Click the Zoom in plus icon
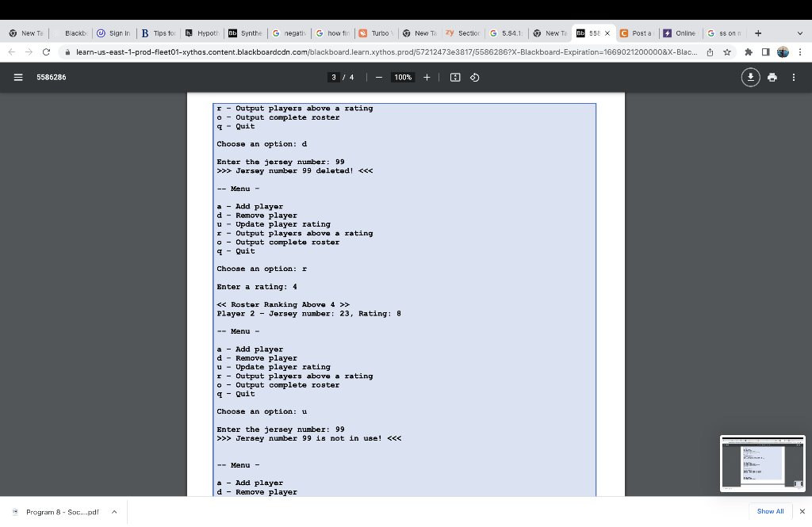812x527 pixels. (426, 77)
